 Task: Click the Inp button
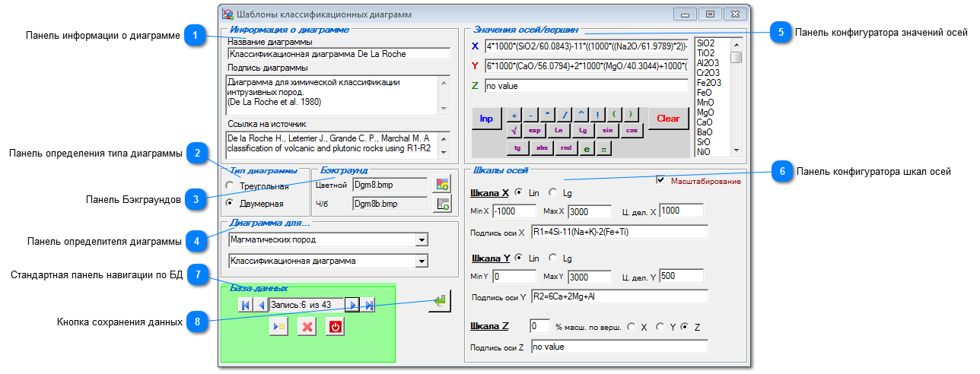pos(486,119)
